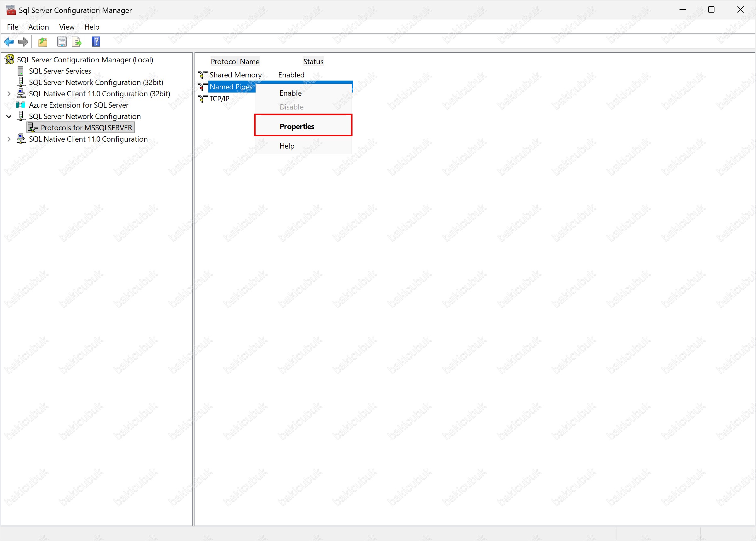Open the Action menu

(x=38, y=27)
